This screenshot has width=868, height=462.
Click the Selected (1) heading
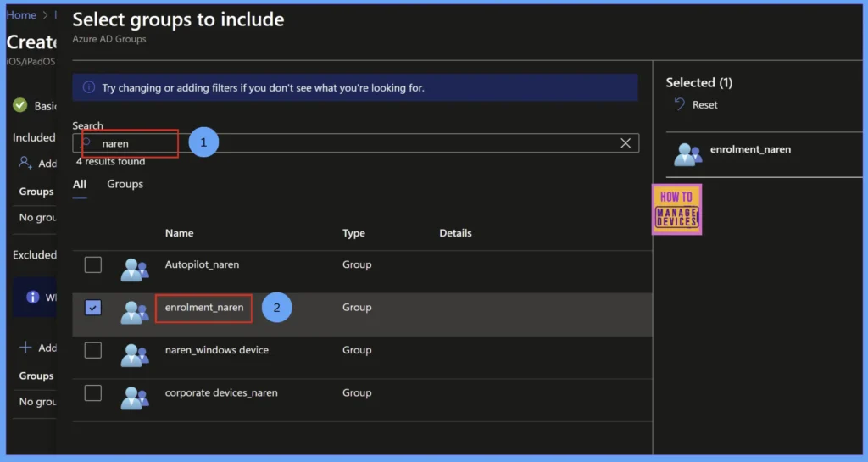tap(699, 82)
